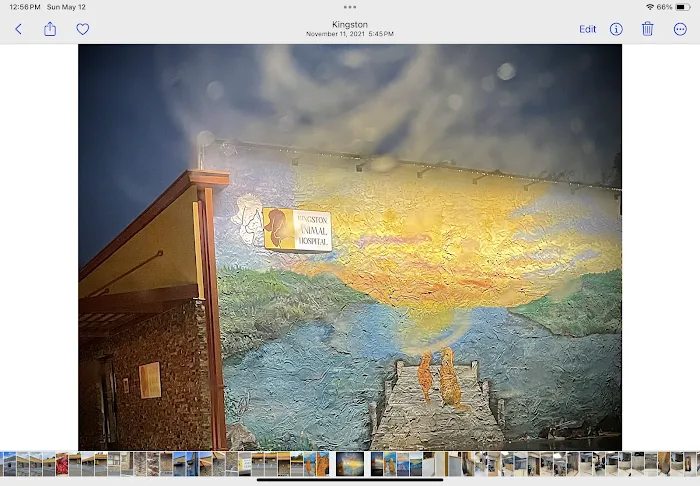The width and height of the screenshot is (700, 486).
Task: Tap the battery indicator icon
Action: 683,7
